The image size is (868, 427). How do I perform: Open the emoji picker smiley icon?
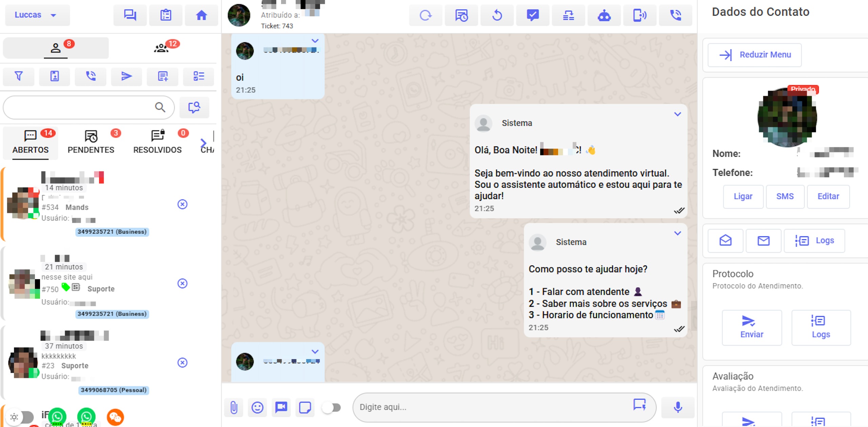pyautogui.click(x=257, y=407)
